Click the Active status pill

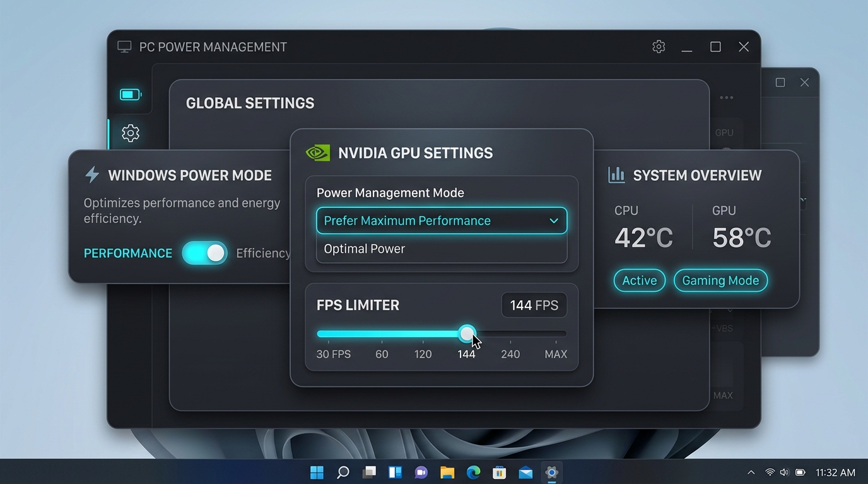click(x=640, y=280)
